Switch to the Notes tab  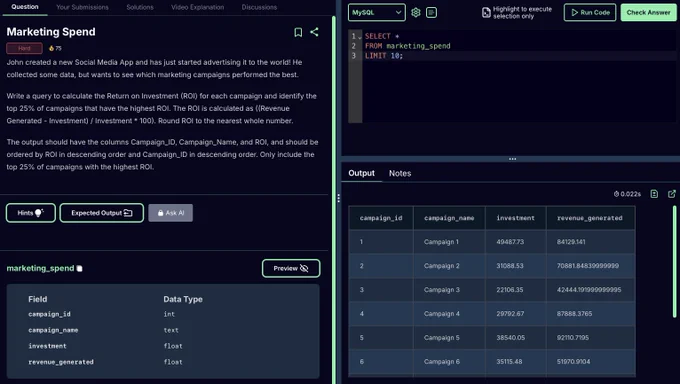point(400,173)
